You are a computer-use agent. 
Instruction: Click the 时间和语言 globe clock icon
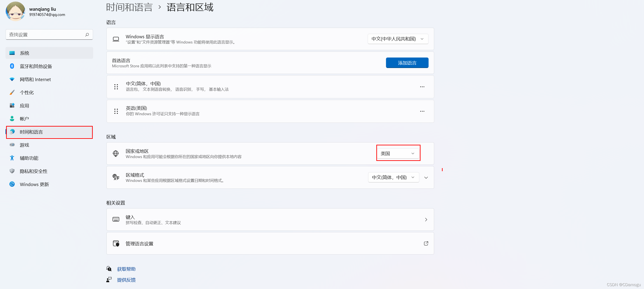click(12, 132)
